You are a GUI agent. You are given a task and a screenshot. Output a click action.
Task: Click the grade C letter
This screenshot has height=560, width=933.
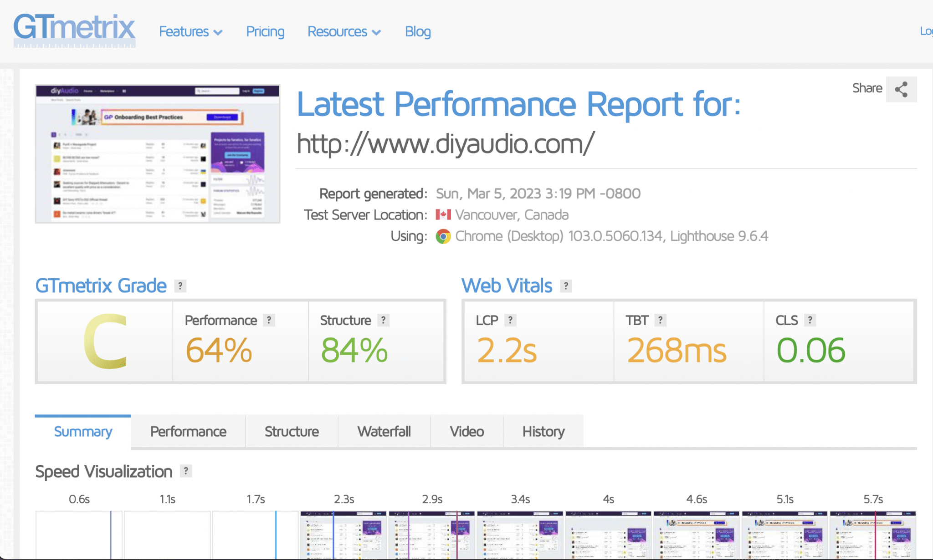[105, 341]
